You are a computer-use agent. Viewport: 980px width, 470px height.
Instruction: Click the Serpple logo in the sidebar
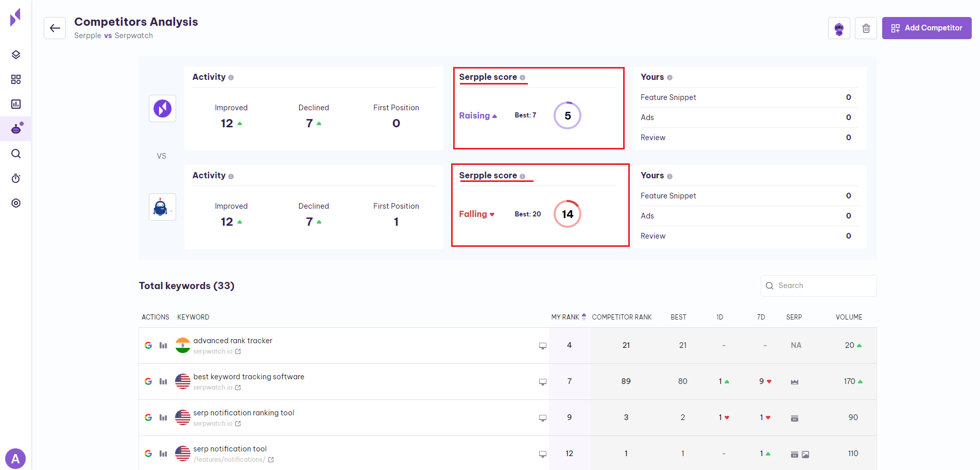click(15, 18)
